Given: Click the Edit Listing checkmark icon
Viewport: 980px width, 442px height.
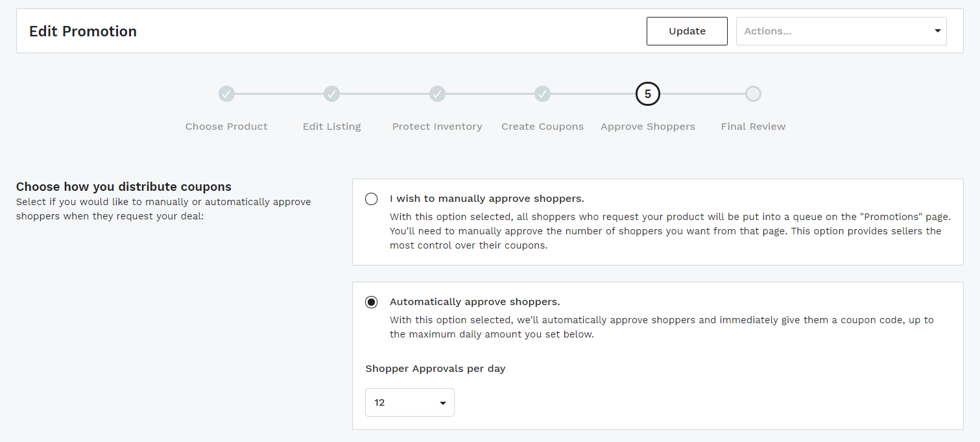Looking at the screenshot, I should (x=331, y=93).
